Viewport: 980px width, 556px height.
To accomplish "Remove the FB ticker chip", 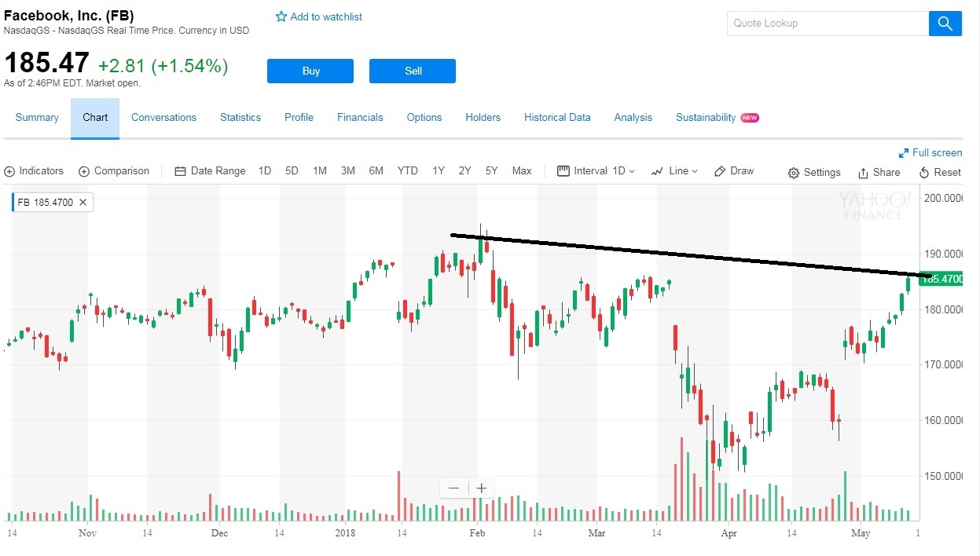I will pos(83,202).
